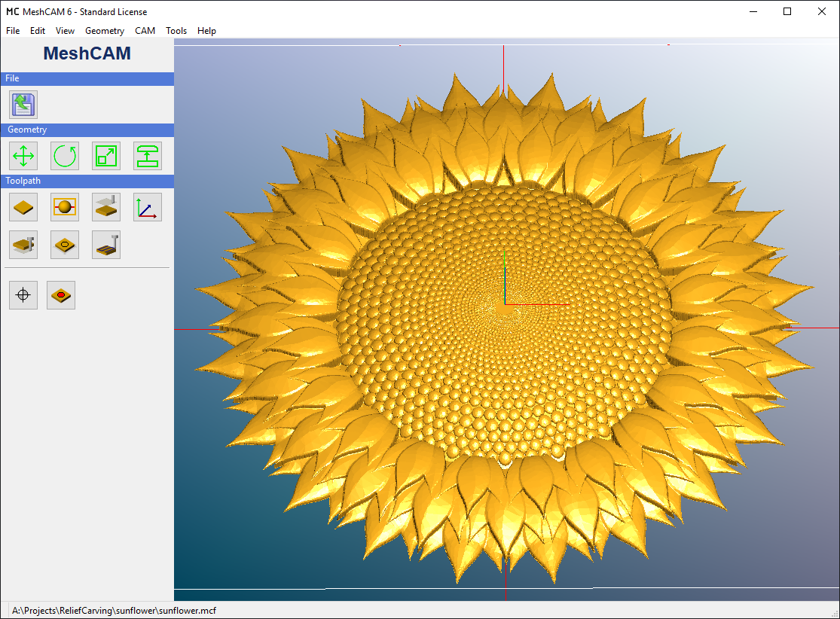Image resolution: width=840 pixels, height=619 pixels.
Task: Select the Scale geometry tool
Action: point(106,156)
